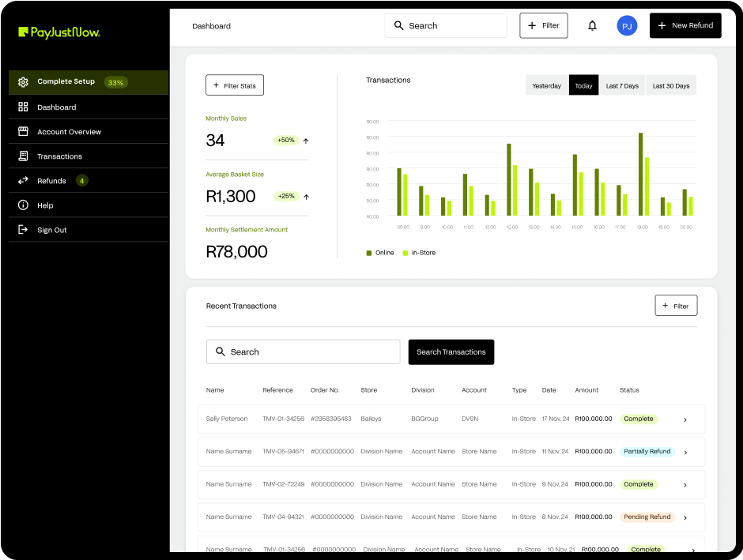Select the Yesterday time range
Viewport: 743px width, 560px height.
click(x=546, y=85)
